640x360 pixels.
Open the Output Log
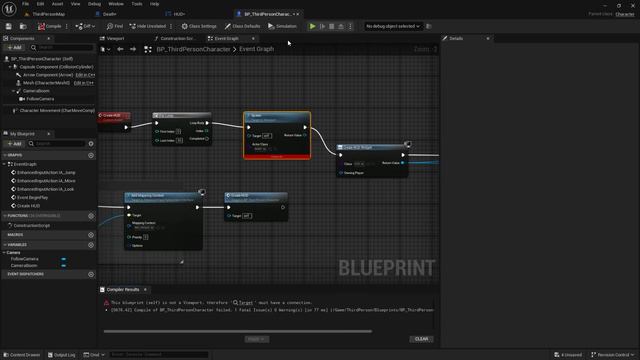62,355
